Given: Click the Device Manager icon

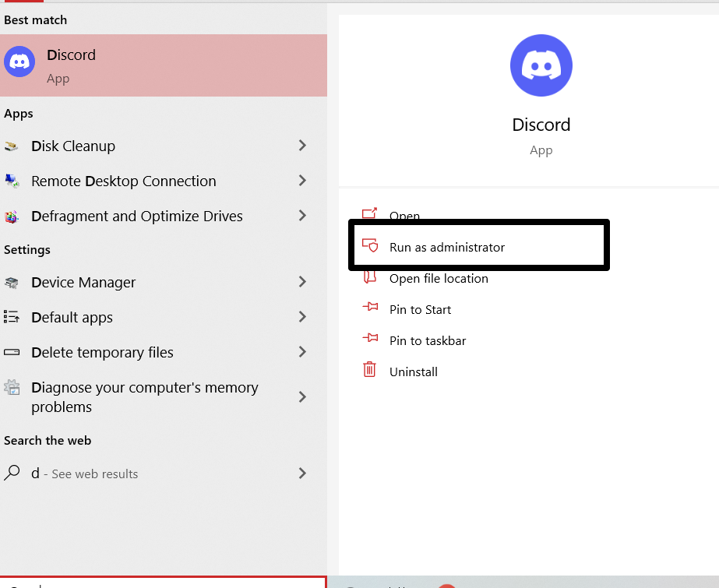Looking at the screenshot, I should [12, 283].
